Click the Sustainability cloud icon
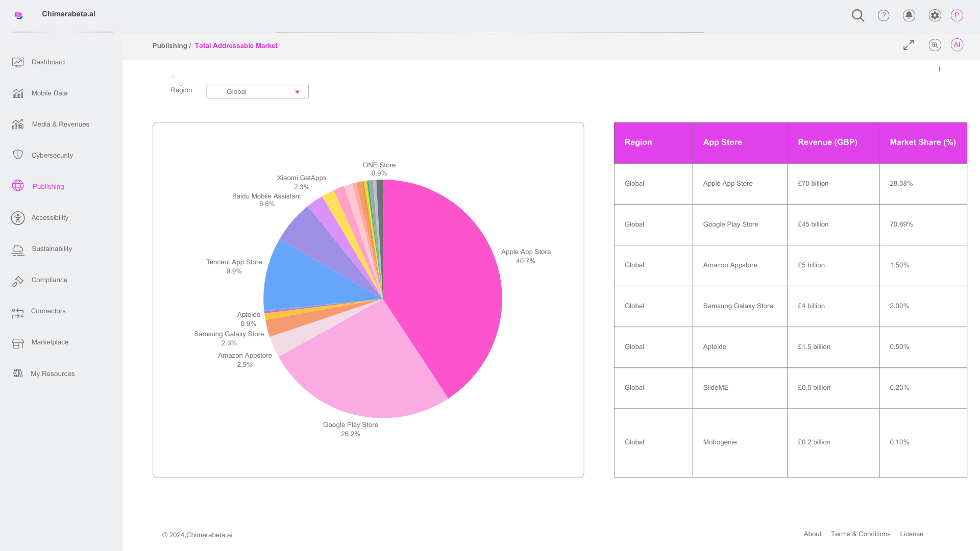 click(x=18, y=249)
